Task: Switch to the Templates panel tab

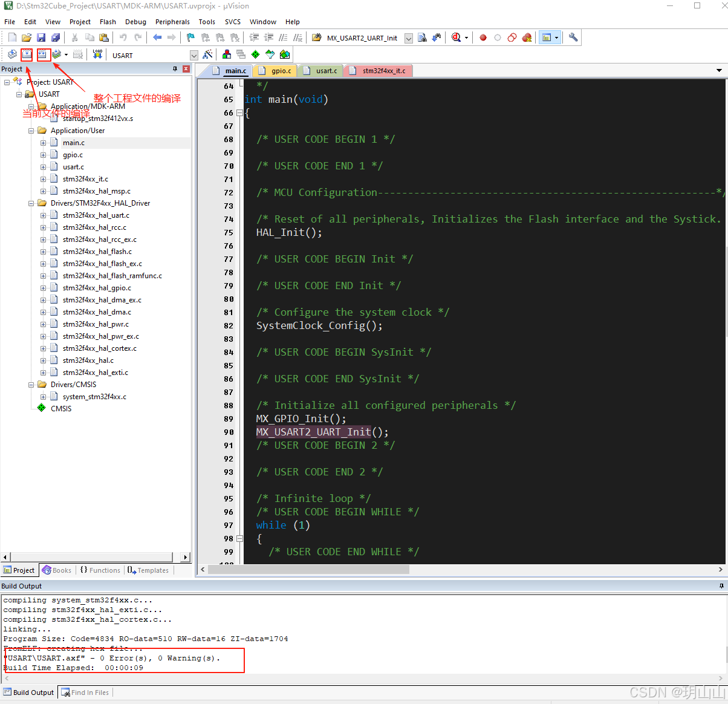Action: [x=148, y=570]
